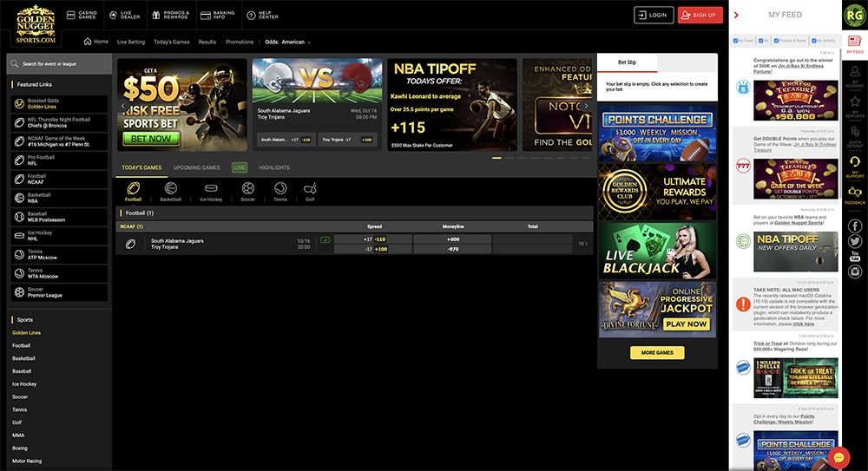This screenshot has height=471, width=868.
Task: Open the Points Challenge promo banner
Action: 657,134
